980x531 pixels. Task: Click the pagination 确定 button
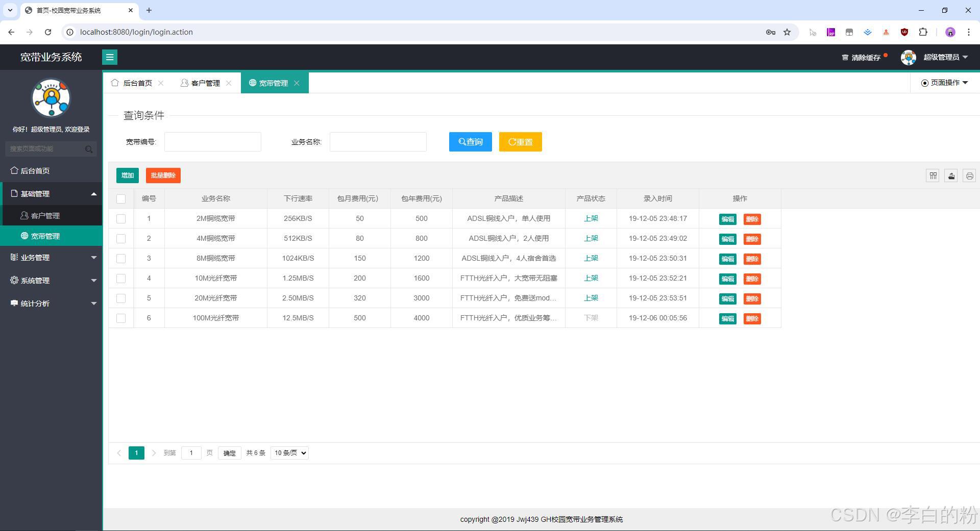(229, 453)
